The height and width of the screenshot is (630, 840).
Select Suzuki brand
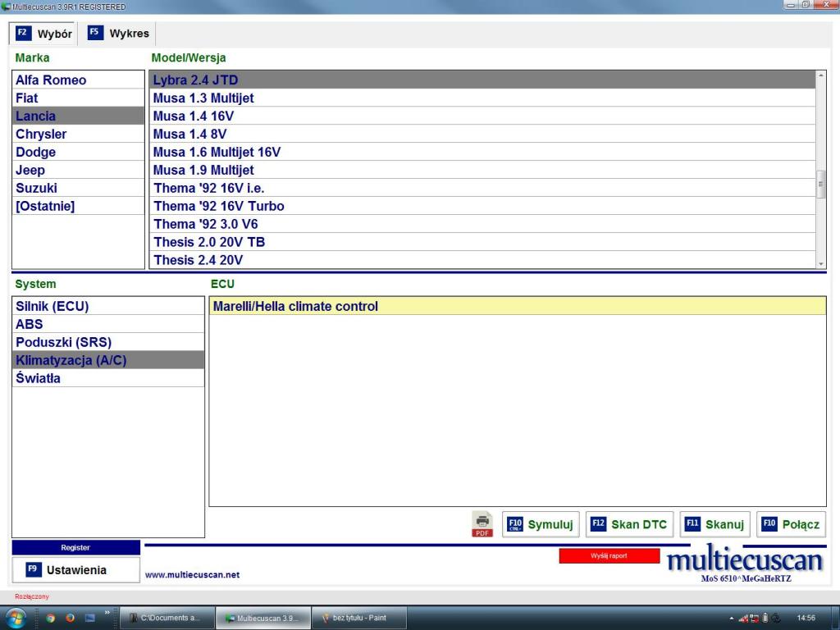(78, 188)
